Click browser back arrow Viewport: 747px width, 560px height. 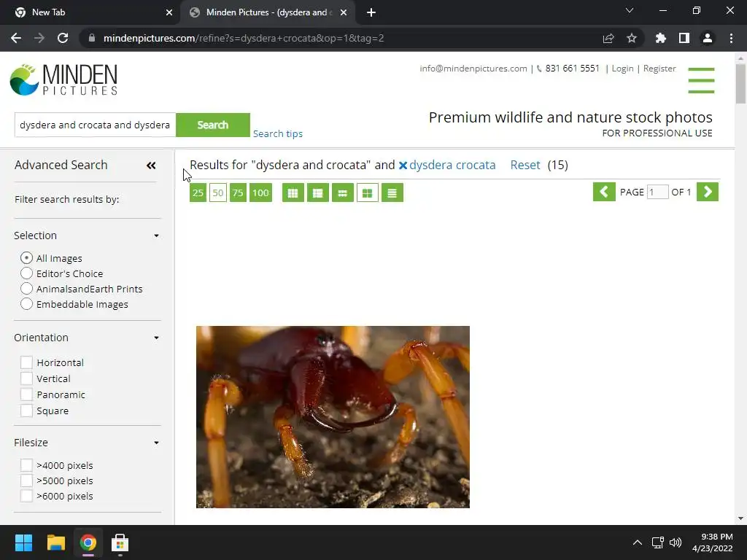[x=16, y=38]
